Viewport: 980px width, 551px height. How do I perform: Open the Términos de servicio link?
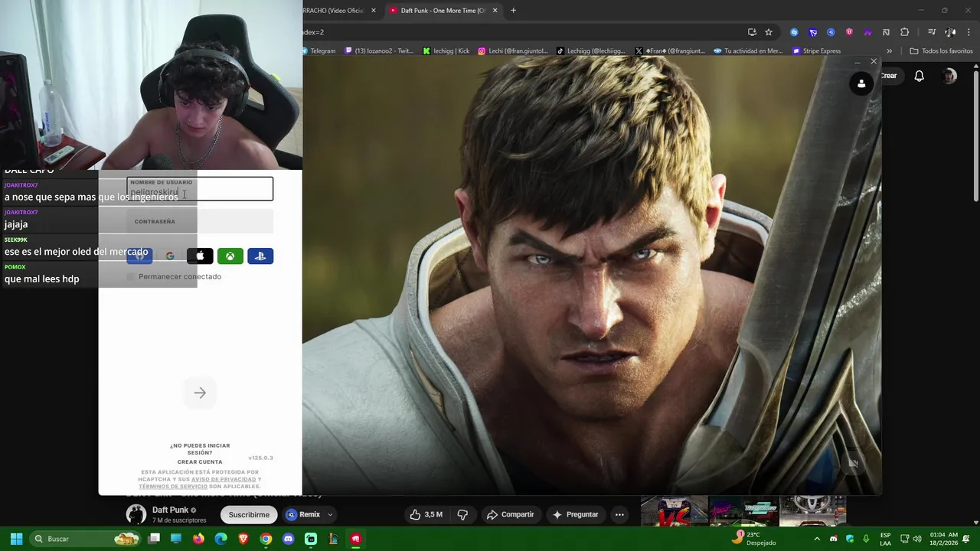click(x=173, y=487)
